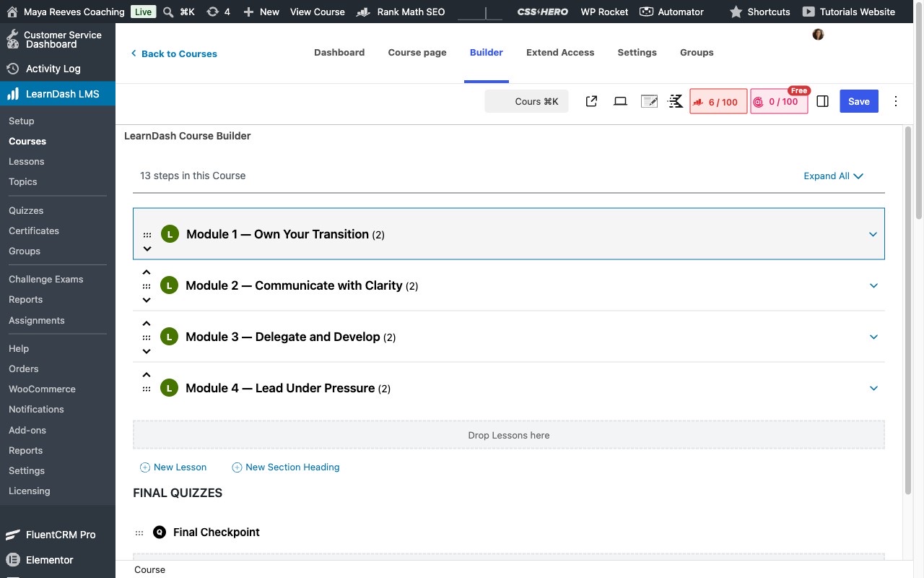Open the course Groups tab

click(697, 52)
